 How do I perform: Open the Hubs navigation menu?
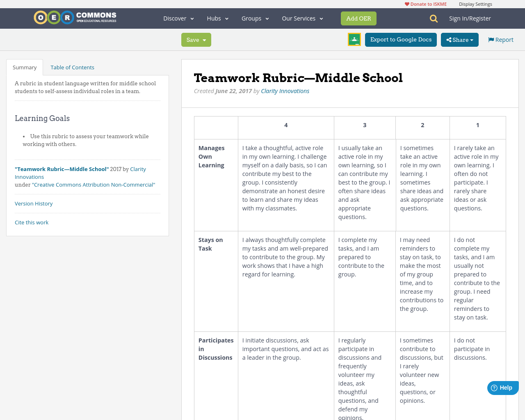pos(217,18)
